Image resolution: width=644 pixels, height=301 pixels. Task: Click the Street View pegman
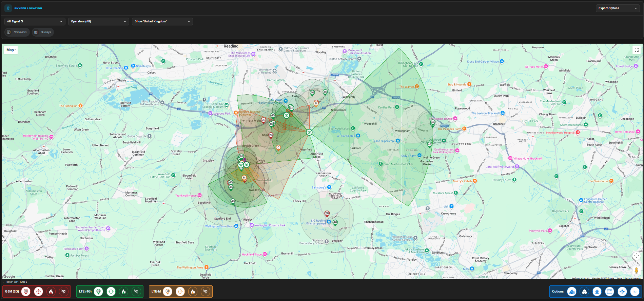click(637, 270)
